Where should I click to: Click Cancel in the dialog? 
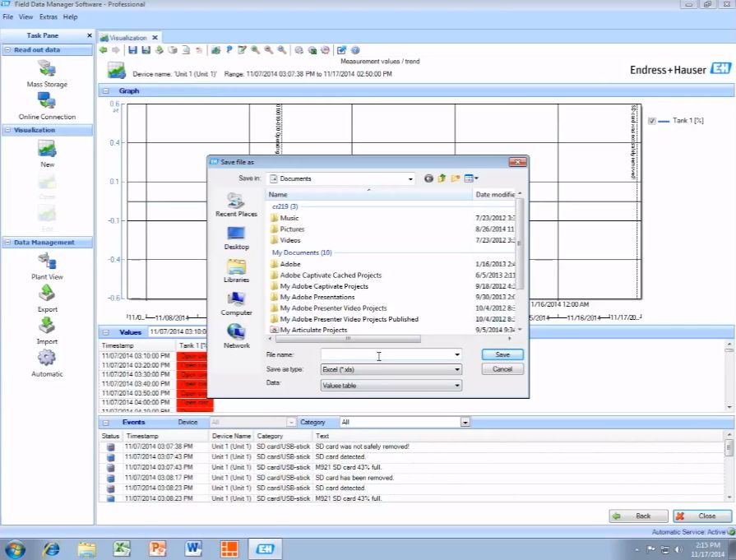pos(502,369)
